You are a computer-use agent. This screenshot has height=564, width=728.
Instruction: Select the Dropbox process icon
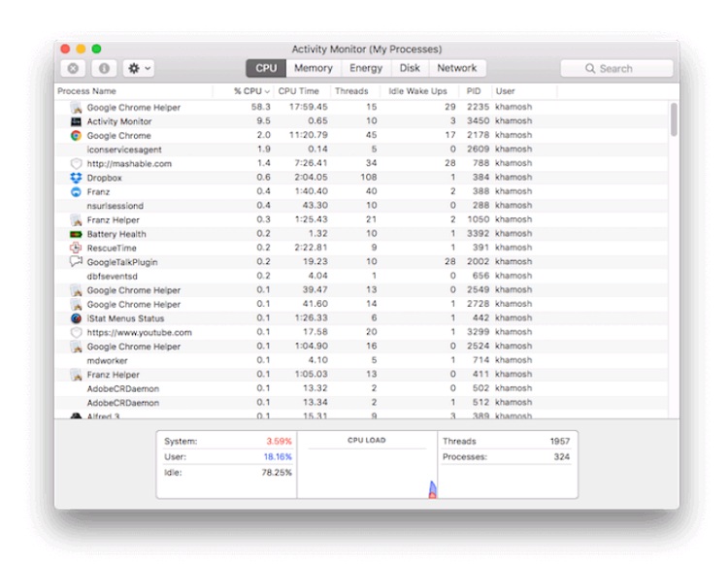pos(76,178)
